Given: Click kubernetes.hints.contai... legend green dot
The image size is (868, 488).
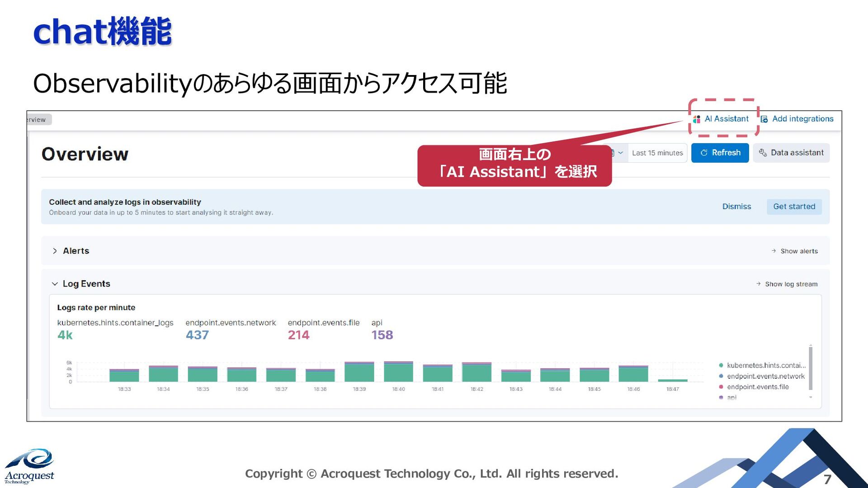Looking at the screenshot, I should tap(721, 365).
